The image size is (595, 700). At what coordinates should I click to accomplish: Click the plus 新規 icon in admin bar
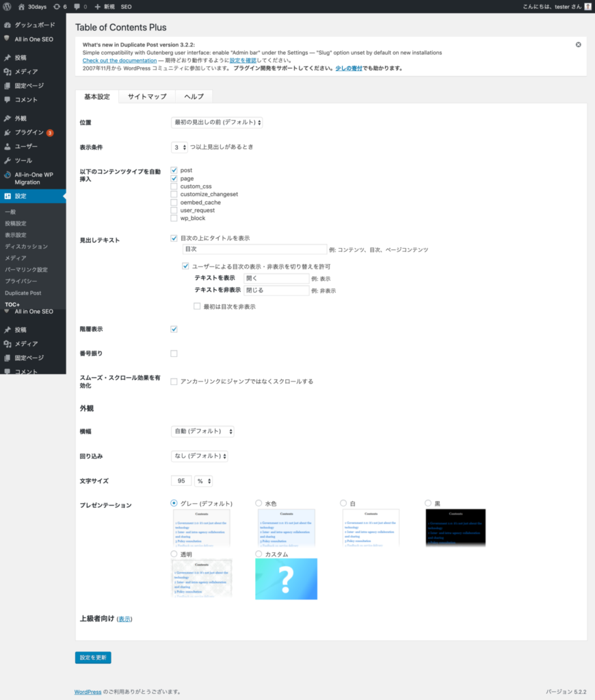(97, 6)
